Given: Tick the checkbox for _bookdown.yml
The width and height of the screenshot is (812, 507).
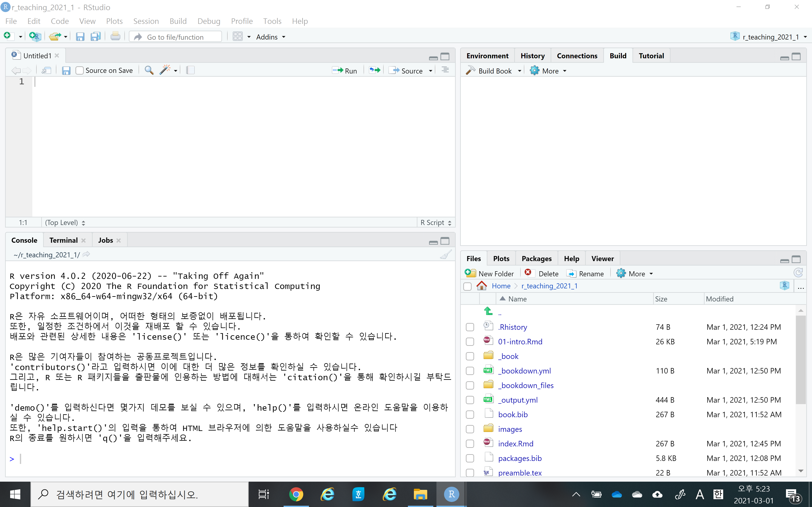Looking at the screenshot, I should (x=470, y=371).
